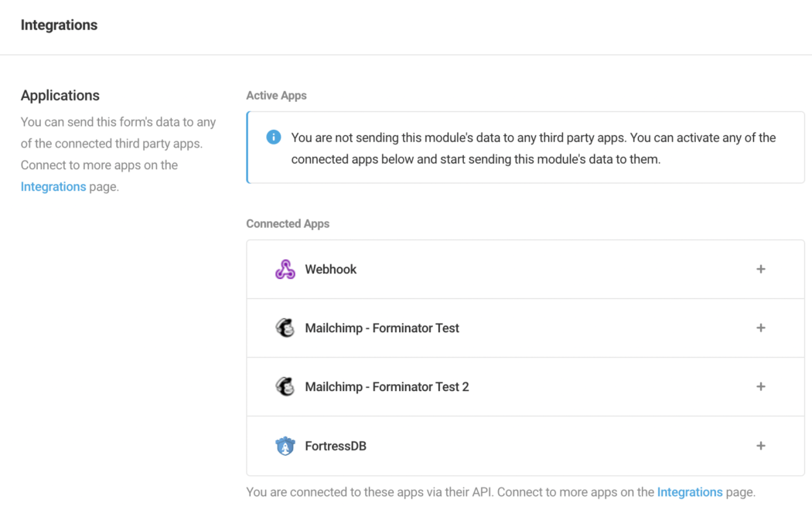The image size is (812, 513).
Task: Click the third-party apps notice text
Action: [534, 148]
